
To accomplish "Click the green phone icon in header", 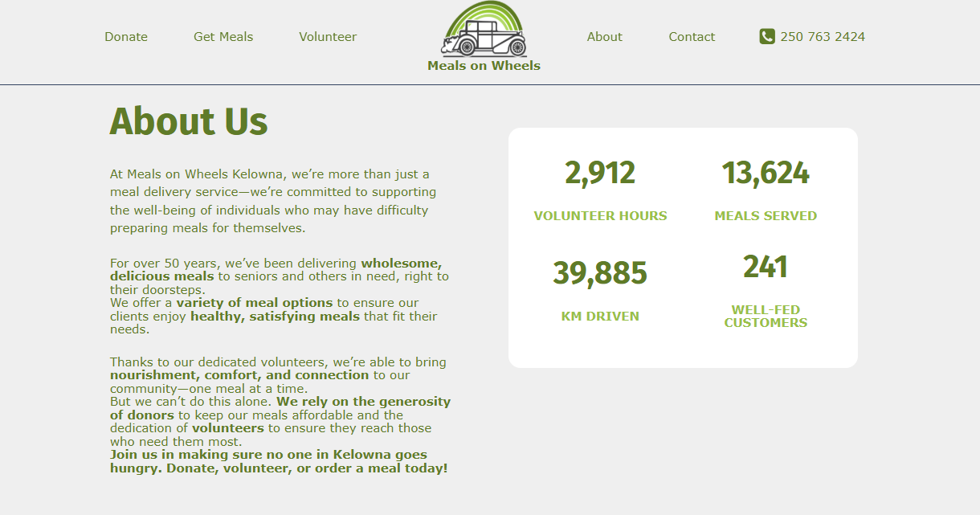I will pos(767,36).
